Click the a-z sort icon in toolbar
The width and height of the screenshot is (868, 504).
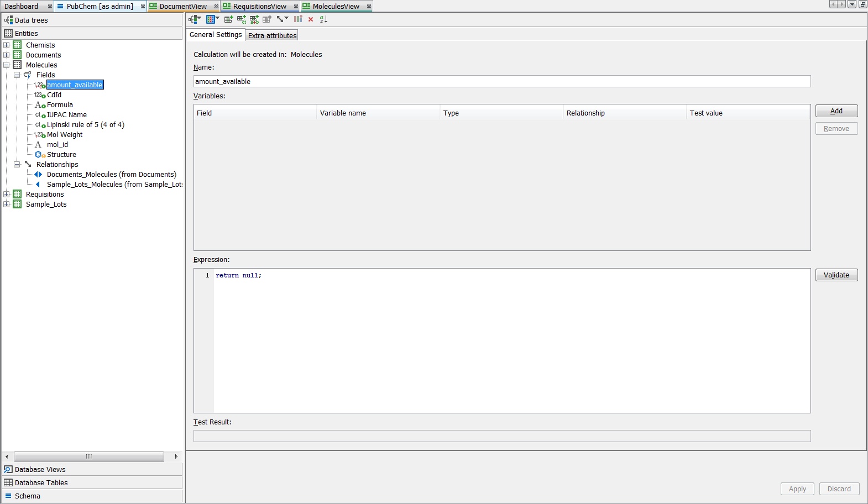[x=323, y=19]
